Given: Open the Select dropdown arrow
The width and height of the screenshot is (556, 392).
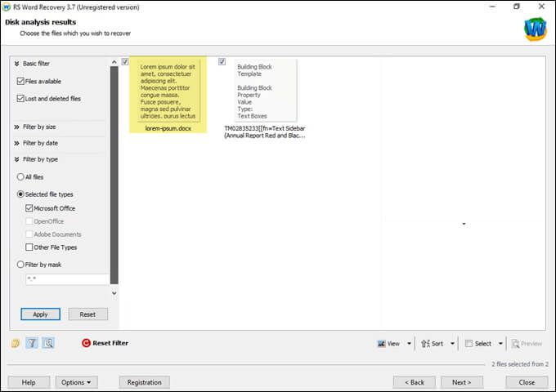Looking at the screenshot, I should pos(500,344).
